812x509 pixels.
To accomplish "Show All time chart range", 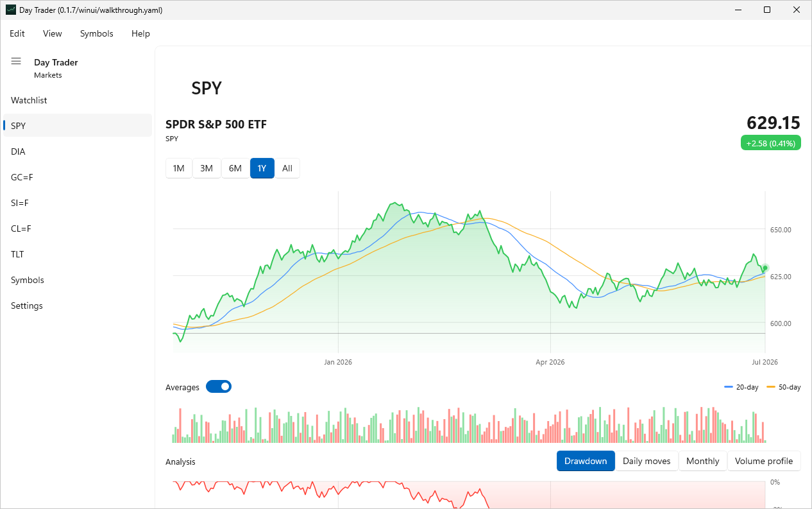I will point(287,168).
